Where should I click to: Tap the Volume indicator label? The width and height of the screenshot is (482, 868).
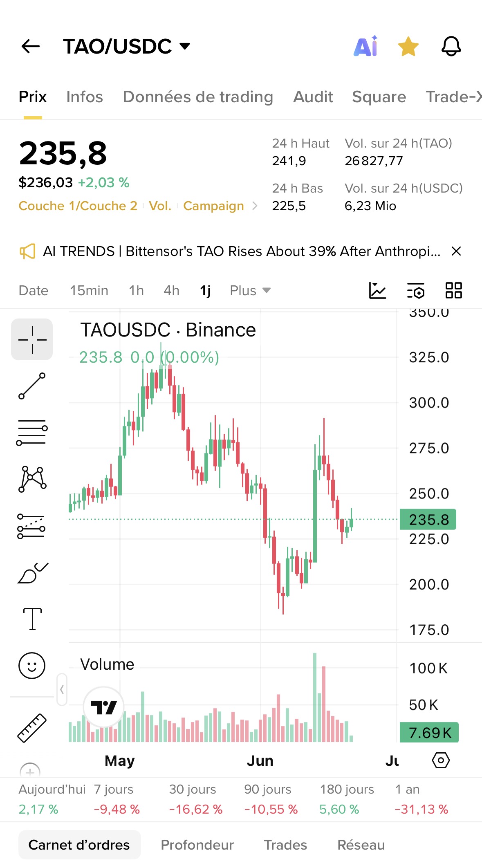coord(107,664)
